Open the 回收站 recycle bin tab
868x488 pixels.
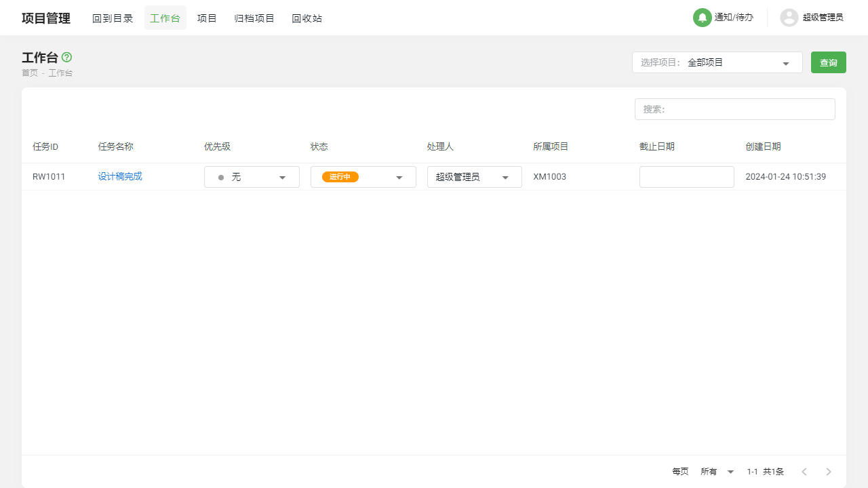[307, 18]
